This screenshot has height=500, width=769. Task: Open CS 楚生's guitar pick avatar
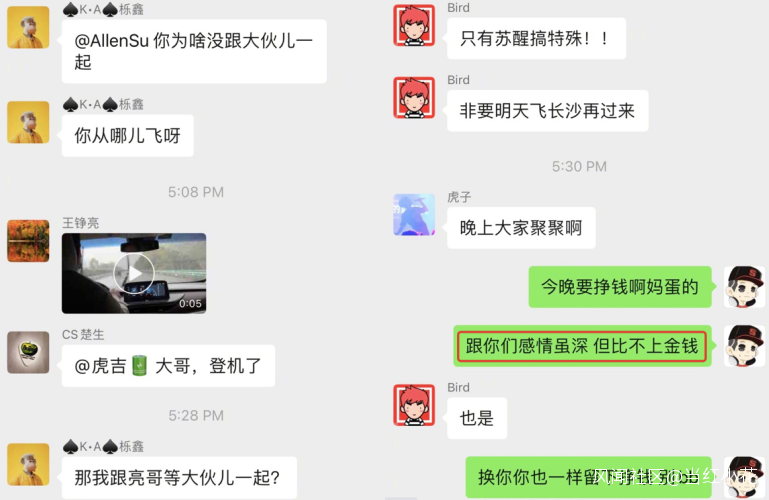coord(28,352)
